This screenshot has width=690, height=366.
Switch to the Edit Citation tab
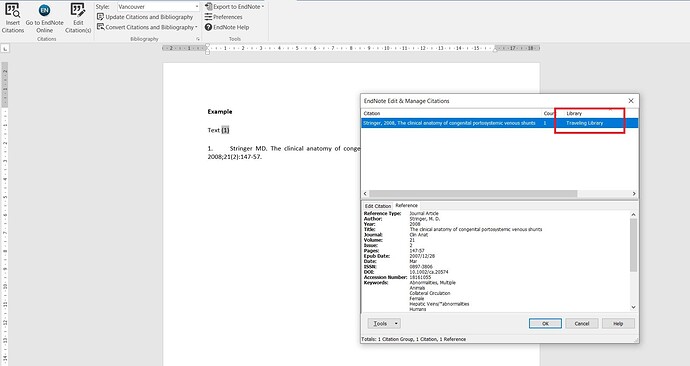tap(378, 206)
